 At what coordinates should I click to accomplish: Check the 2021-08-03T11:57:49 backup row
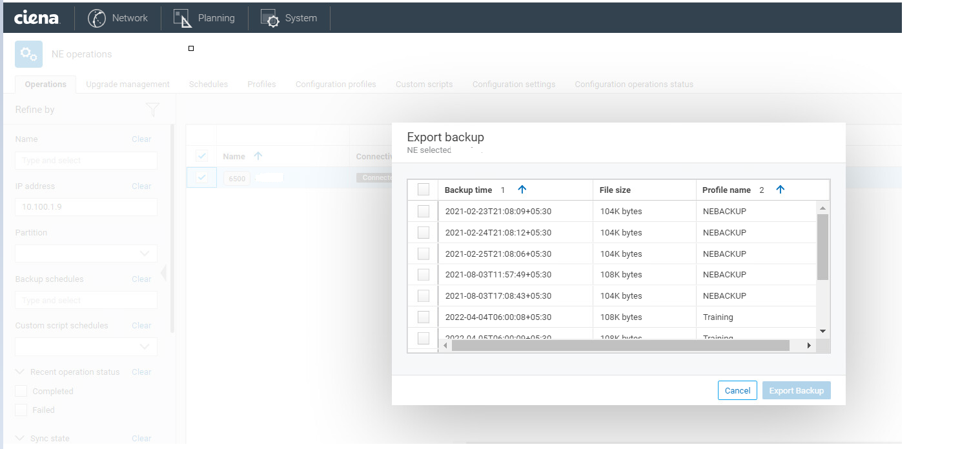click(424, 274)
